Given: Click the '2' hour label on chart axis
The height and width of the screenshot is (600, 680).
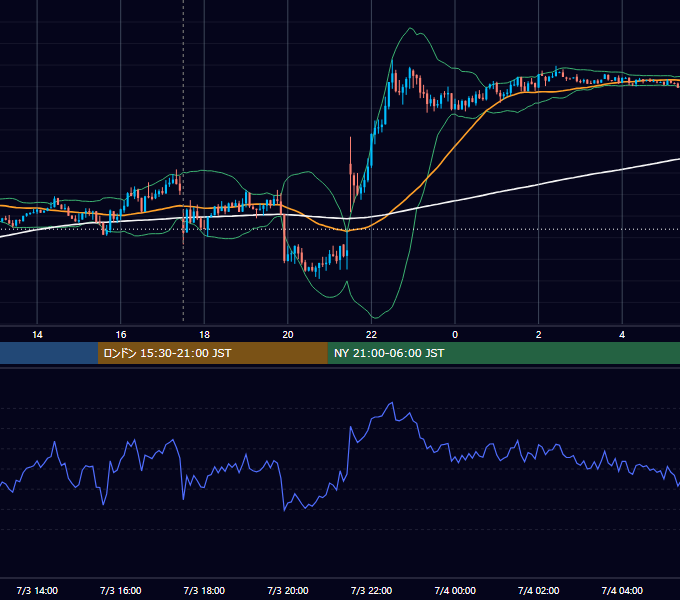Looking at the screenshot, I should pyautogui.click(x=539, y=335).
